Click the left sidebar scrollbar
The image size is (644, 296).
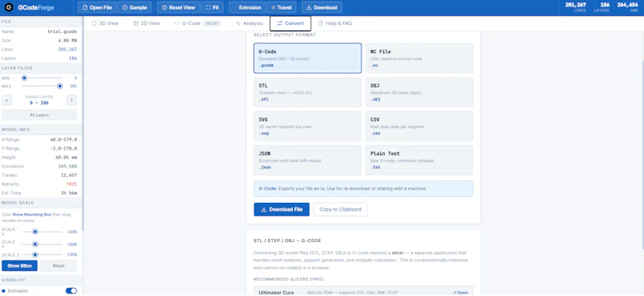click(x=83, y=123)
